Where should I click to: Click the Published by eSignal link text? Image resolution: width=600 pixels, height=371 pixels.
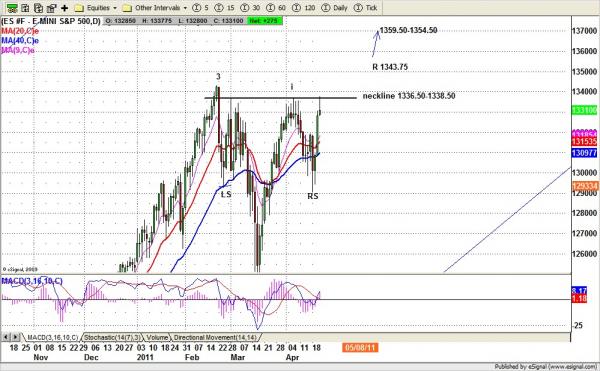(546, 366)
